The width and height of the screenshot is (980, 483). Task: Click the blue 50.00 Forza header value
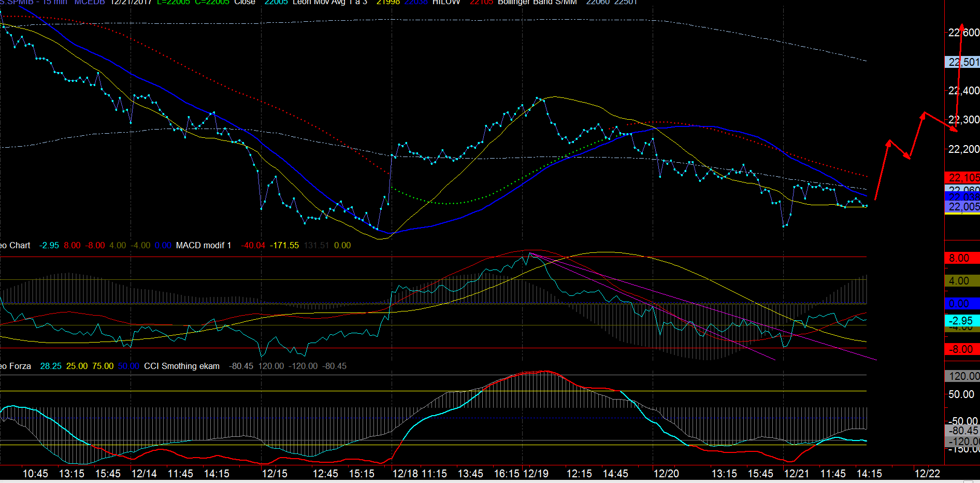pos(128,366)
